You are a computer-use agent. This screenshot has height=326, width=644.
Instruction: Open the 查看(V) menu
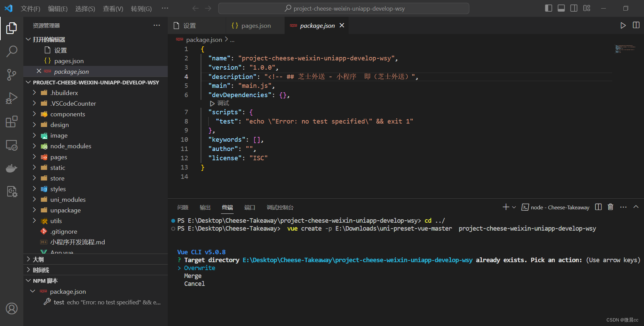click(113, 9)
